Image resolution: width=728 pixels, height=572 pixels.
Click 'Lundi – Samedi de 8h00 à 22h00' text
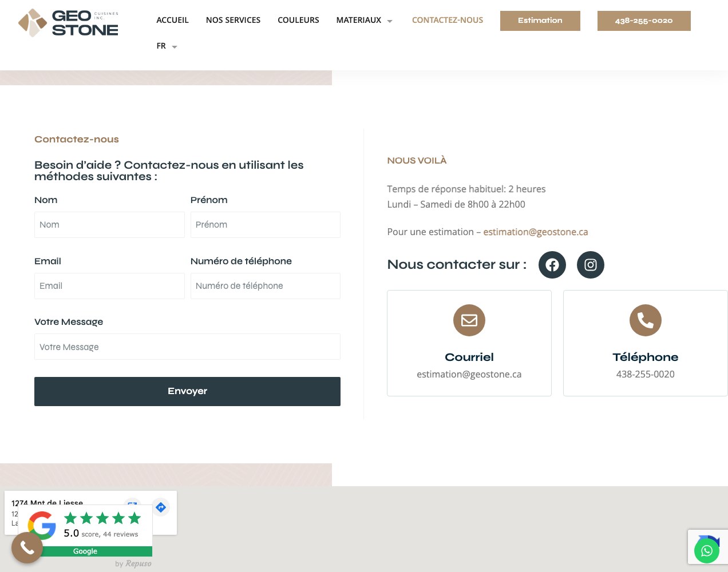click(456, 204)
